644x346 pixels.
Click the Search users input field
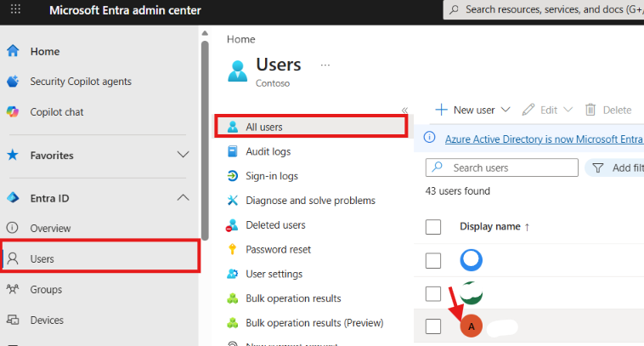502,167
